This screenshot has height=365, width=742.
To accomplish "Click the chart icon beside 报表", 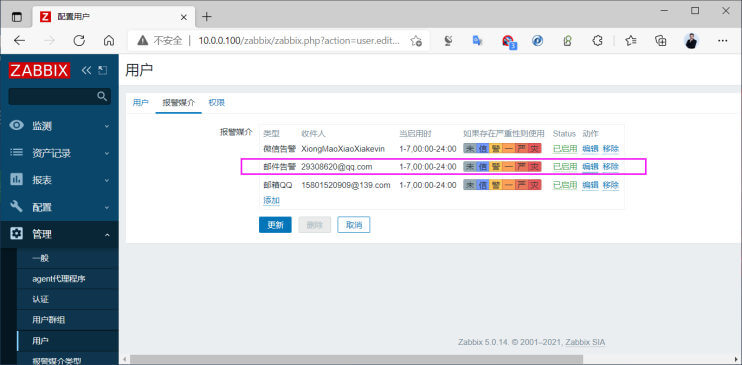I will pos(17,179).
